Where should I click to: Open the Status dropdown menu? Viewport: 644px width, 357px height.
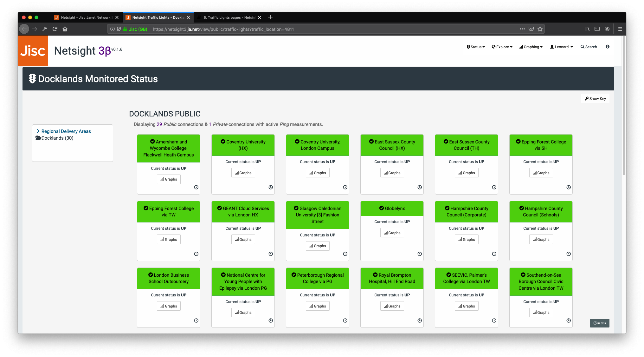(x=476, y=47)
